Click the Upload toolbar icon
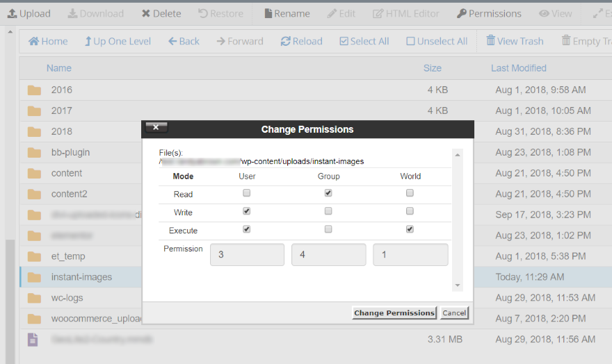 (x=12, y=14)
